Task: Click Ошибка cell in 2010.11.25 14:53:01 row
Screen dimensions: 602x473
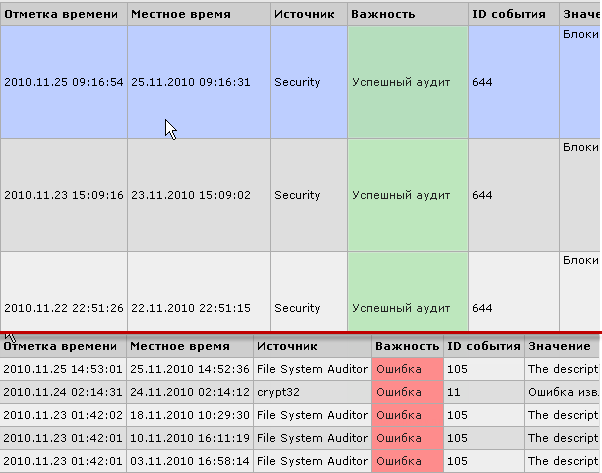Action: (406, 369)
